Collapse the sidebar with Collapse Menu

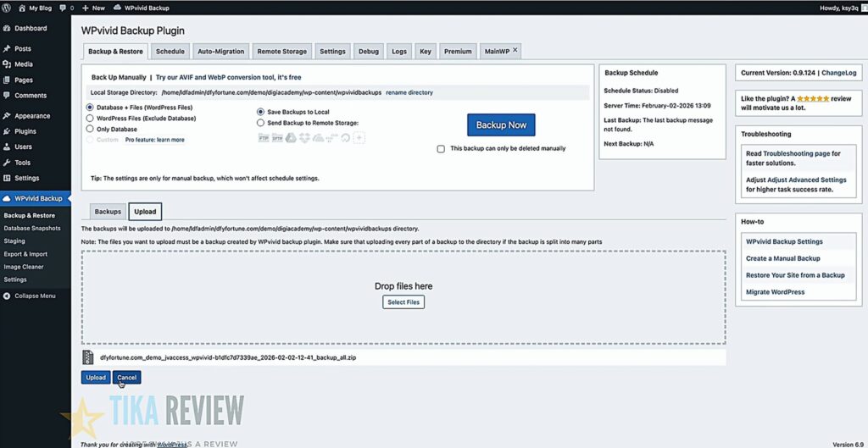(x=30, y=296)
